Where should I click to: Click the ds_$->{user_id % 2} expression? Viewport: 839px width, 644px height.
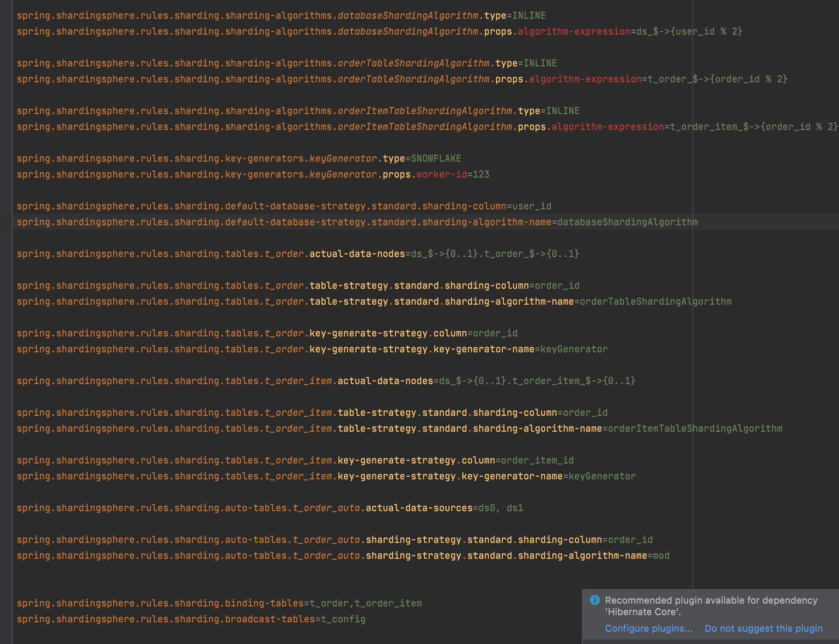click(x=689, y=31)
